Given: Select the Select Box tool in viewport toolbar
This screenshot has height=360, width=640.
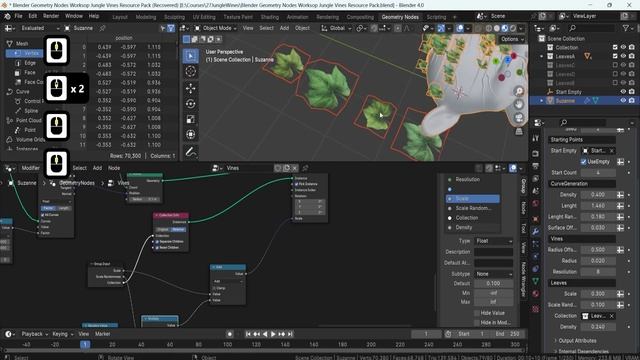Looking at the screenshot, I should pyautogui.click(x=191, y=56).
